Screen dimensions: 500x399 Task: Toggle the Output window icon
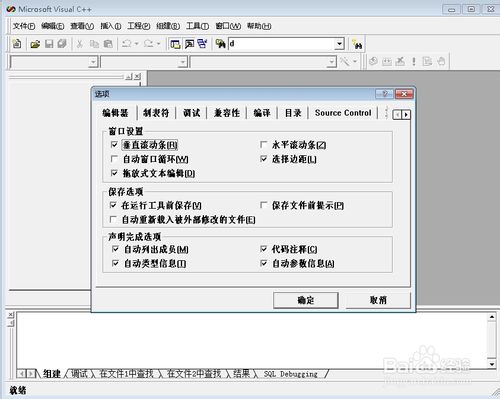pyautogui.click(x=189, y=44)
